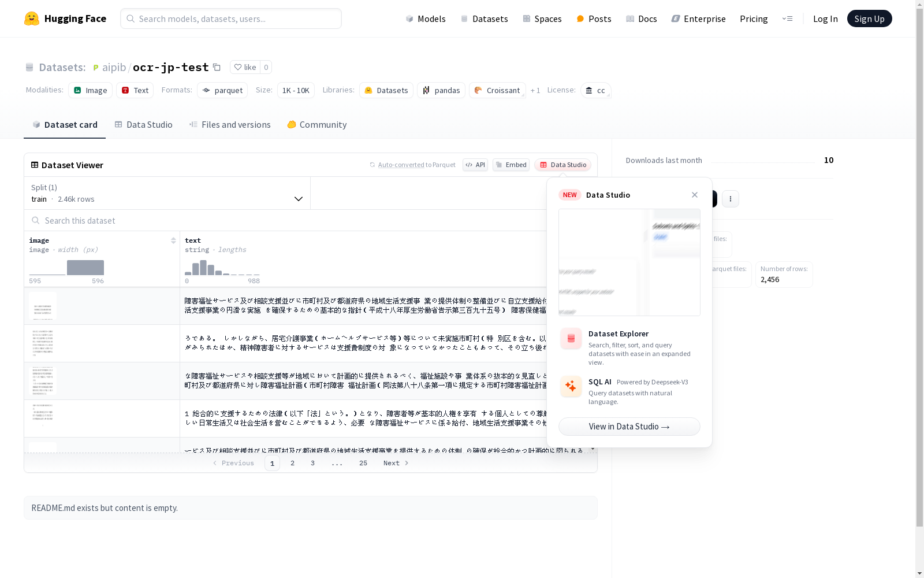
Task: Click the Log In link
Action: [x=825, y=18]
